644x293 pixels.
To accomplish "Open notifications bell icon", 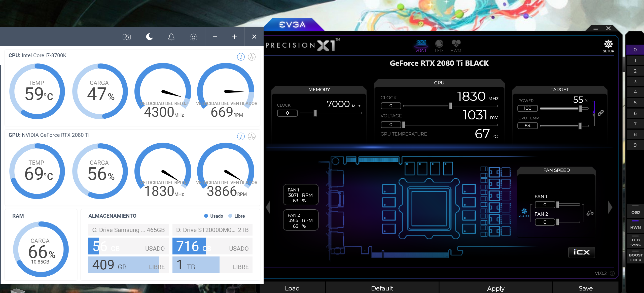I will pos(171,37).
